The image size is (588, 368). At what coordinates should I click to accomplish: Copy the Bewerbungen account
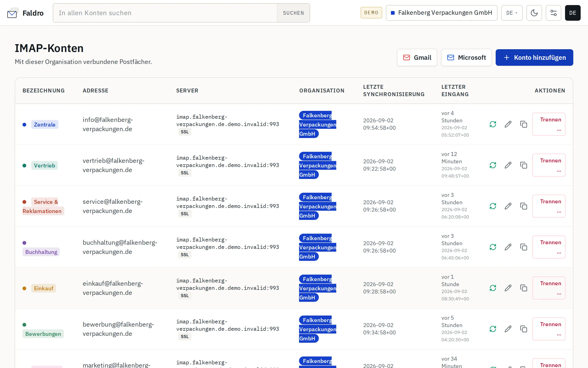point(523,329)
